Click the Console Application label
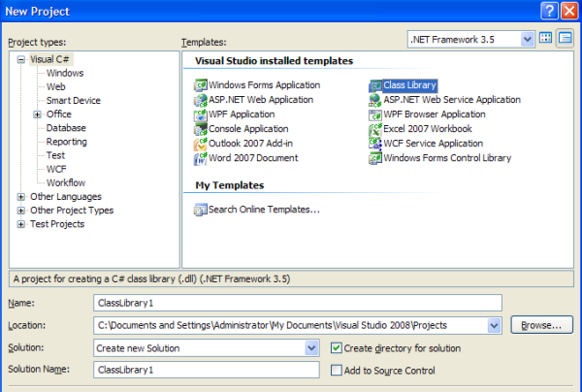 pos(248,129)
